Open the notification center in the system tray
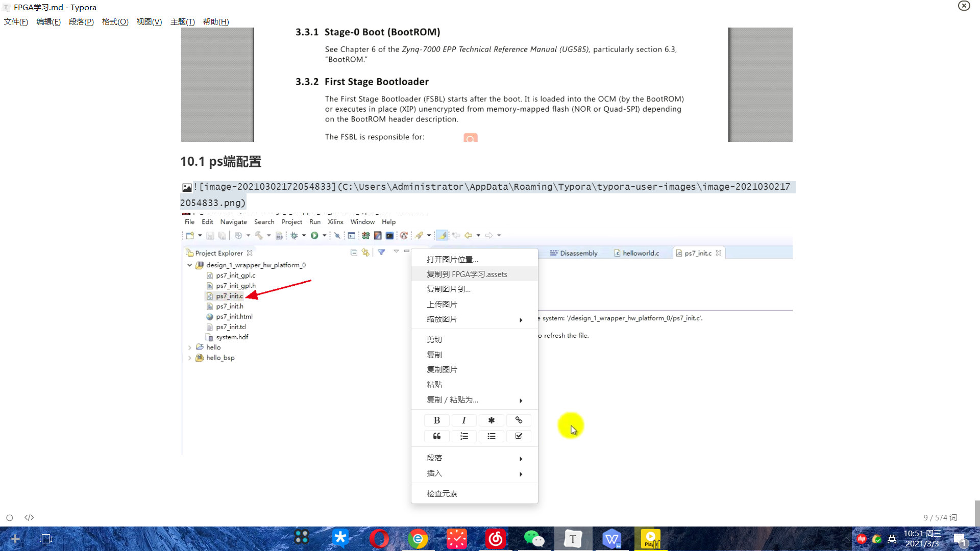 [960, 539]
